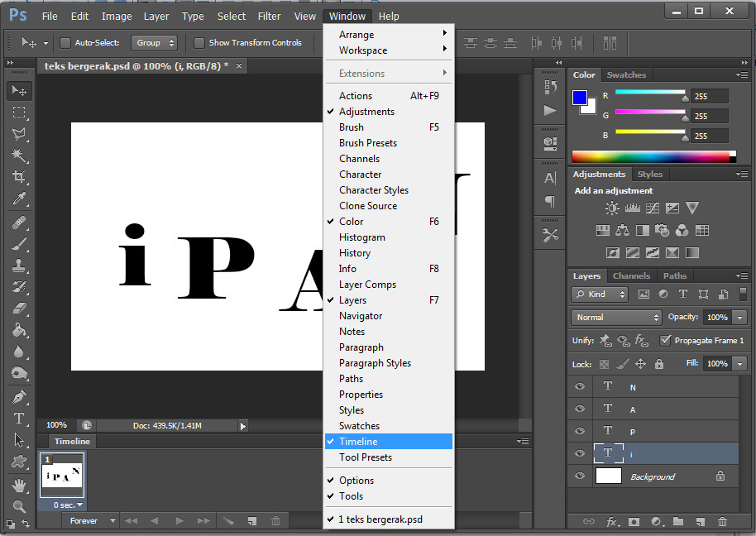Select the Healing Brush tool

(x=19, y=223)
